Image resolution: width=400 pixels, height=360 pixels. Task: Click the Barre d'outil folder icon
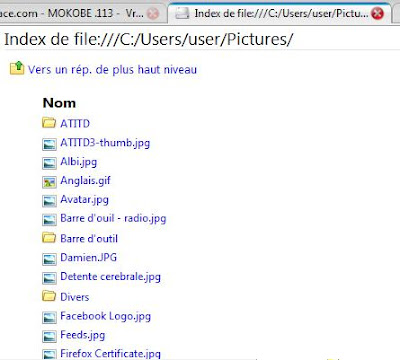tap(49, 238)
